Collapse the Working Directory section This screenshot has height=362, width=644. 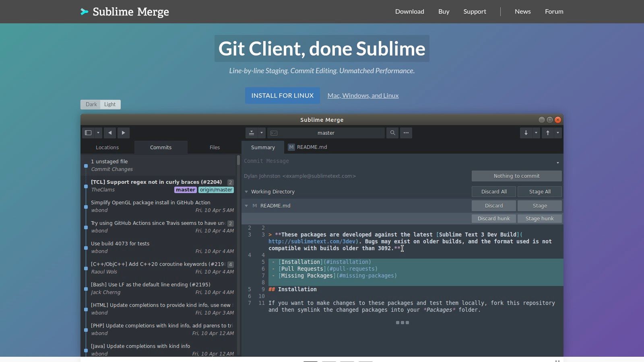click(246, 191)
